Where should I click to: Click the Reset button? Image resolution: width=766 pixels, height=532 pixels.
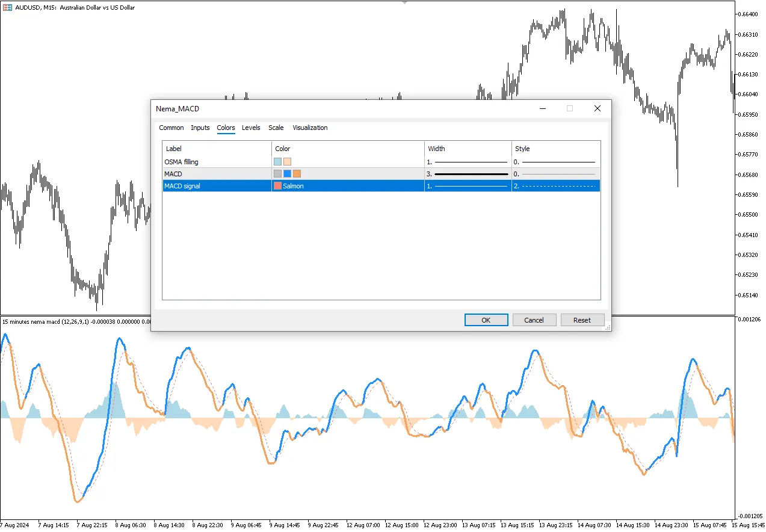pos(582,320)
